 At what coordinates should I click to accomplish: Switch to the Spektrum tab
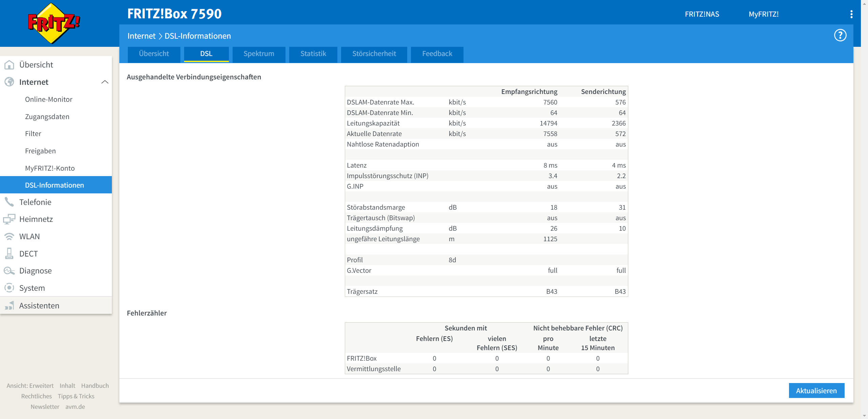(x=259, y=54)
